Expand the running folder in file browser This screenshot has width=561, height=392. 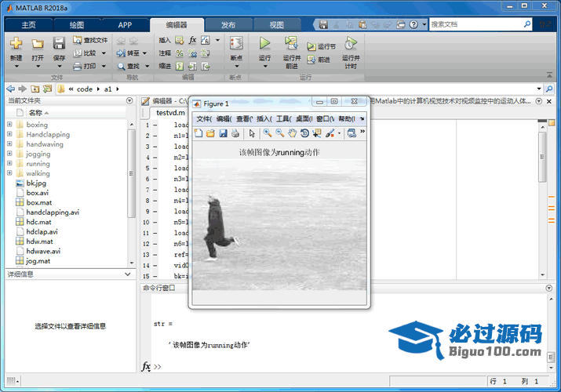click(9, 164)
